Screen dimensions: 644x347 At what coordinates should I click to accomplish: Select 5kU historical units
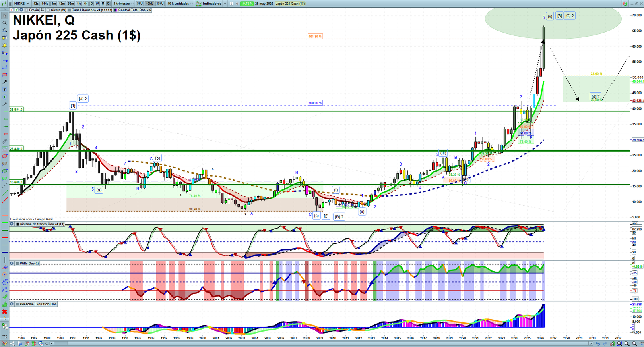pyautogui.click(x=140, y=4)
